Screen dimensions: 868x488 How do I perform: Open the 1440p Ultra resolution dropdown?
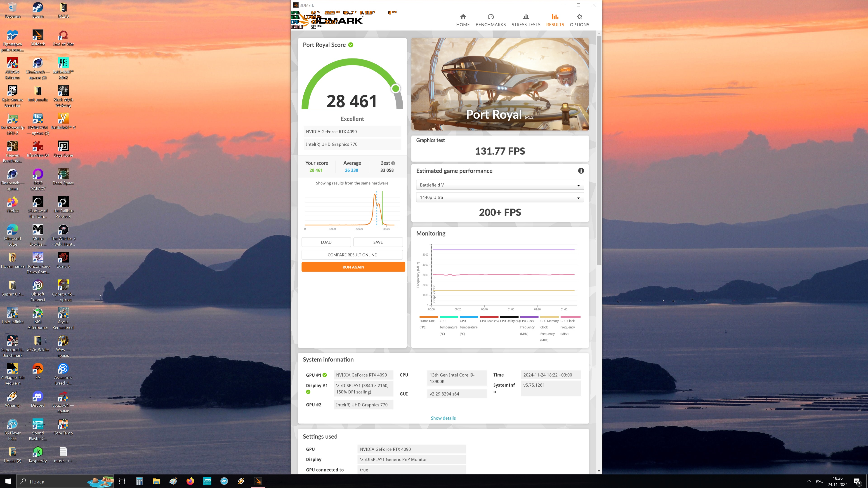(x=499, y=197)
